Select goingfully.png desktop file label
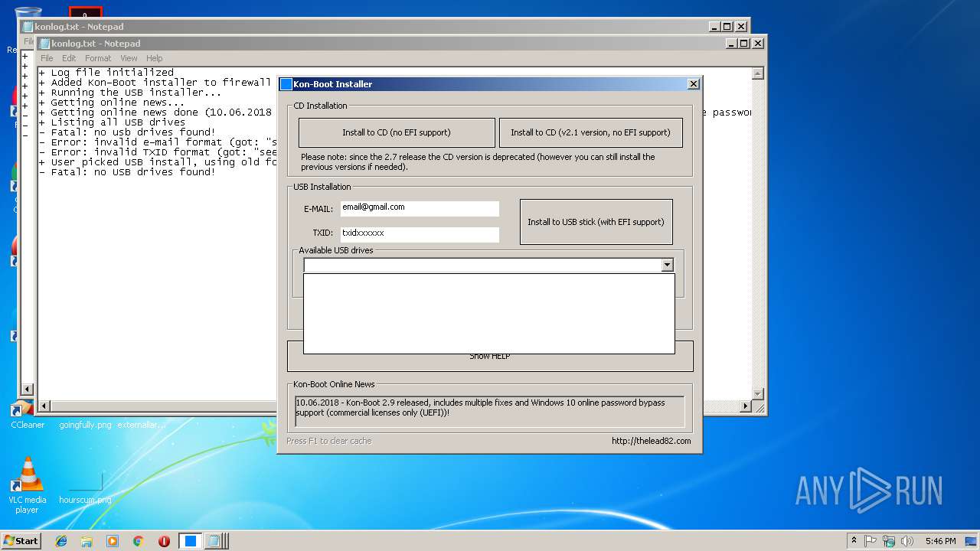This screenshot has width=980, height=551. 85,425
